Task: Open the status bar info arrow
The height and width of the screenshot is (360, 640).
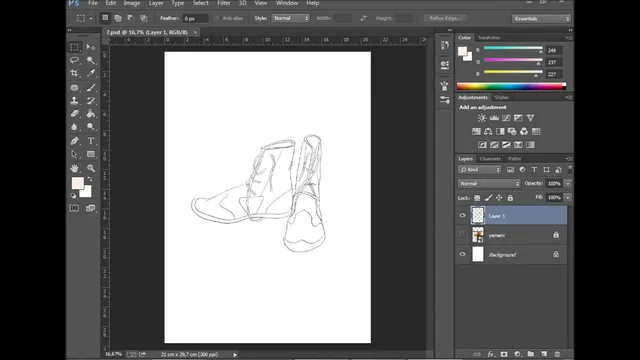Action: click(x=235, y=355)
